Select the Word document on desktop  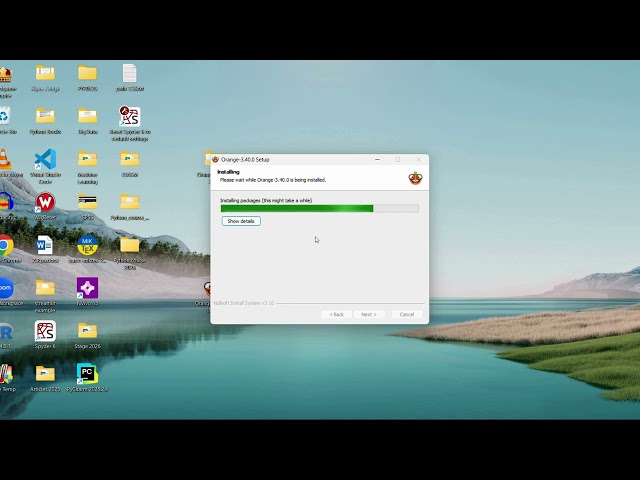45,245
